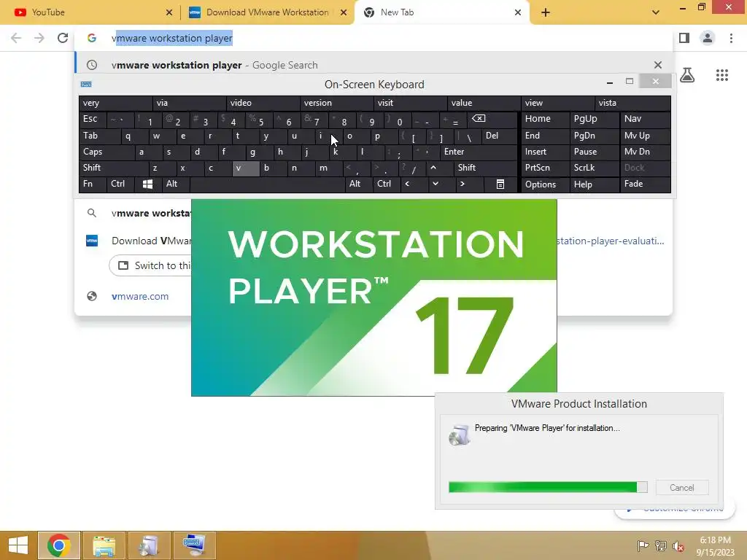Click the Del key on On-Screen Keyboard
The image size is (747, 560).
(499, 136)
